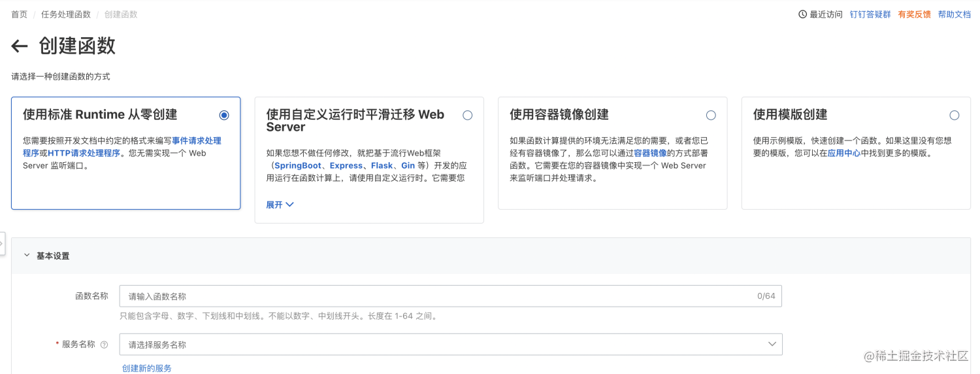Click the back arrow next to 创建函数
The width and height of the screenshot is (980, 374).
tap(20, 46)
